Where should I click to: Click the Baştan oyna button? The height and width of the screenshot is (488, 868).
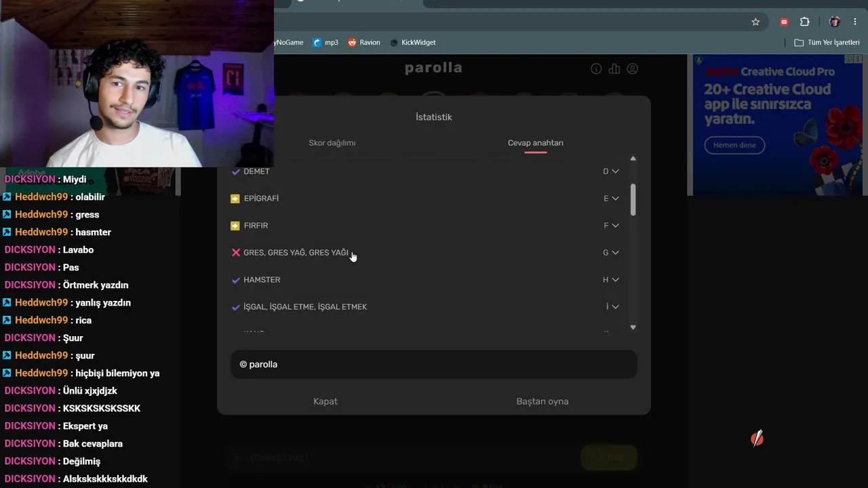[542, 401]
